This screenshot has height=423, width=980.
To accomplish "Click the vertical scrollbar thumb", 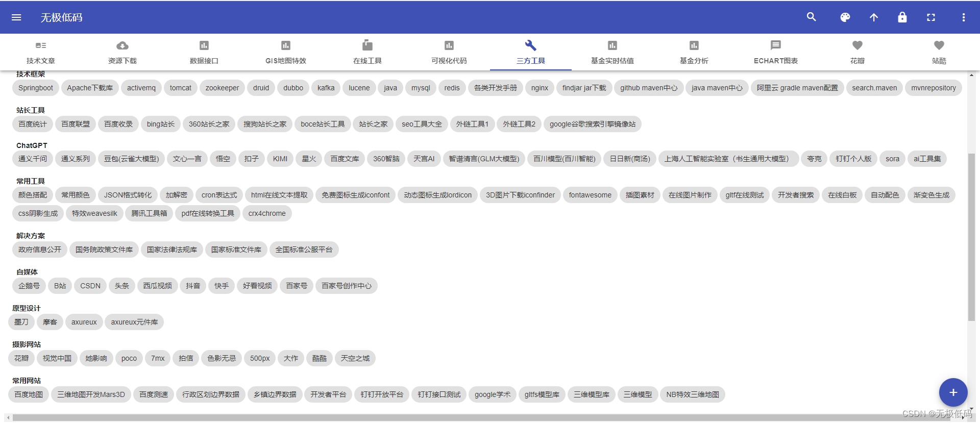I will 971,237.
